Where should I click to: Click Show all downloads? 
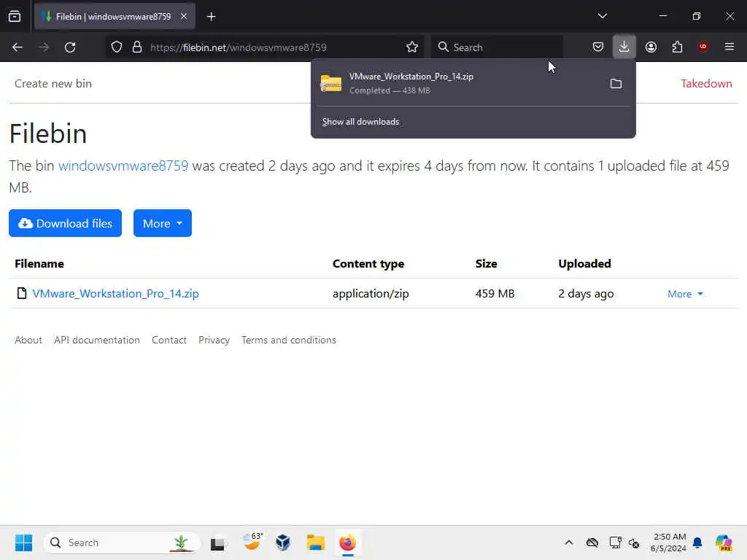click(x=360, y=122)
